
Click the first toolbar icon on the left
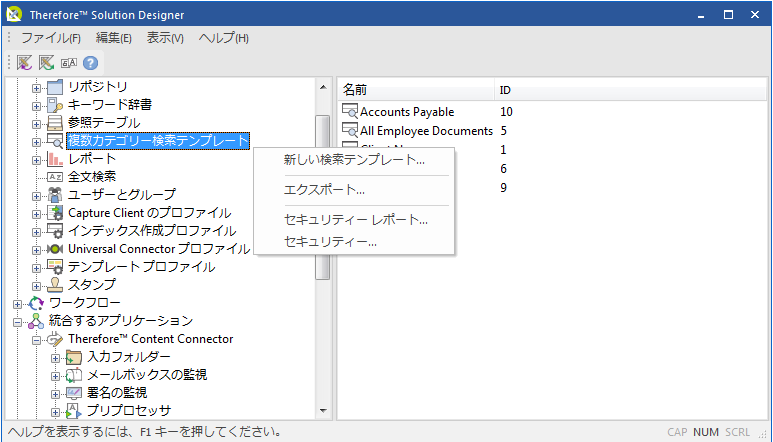[24, 62]
